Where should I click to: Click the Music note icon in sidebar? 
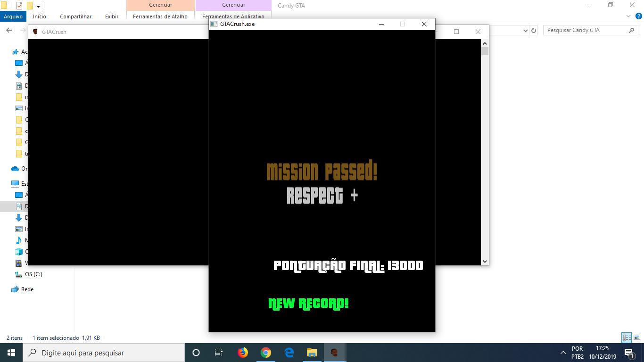[x=19, y=240]
